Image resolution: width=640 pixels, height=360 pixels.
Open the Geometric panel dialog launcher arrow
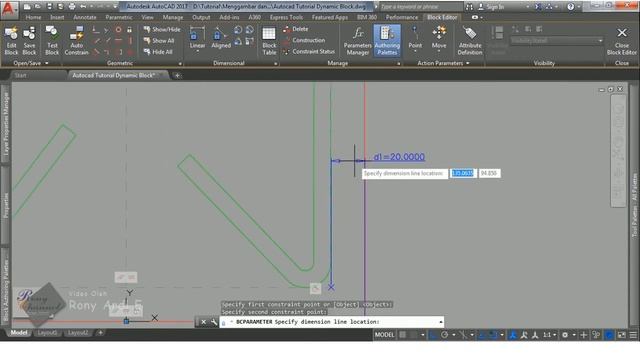(x=180, y=64)
